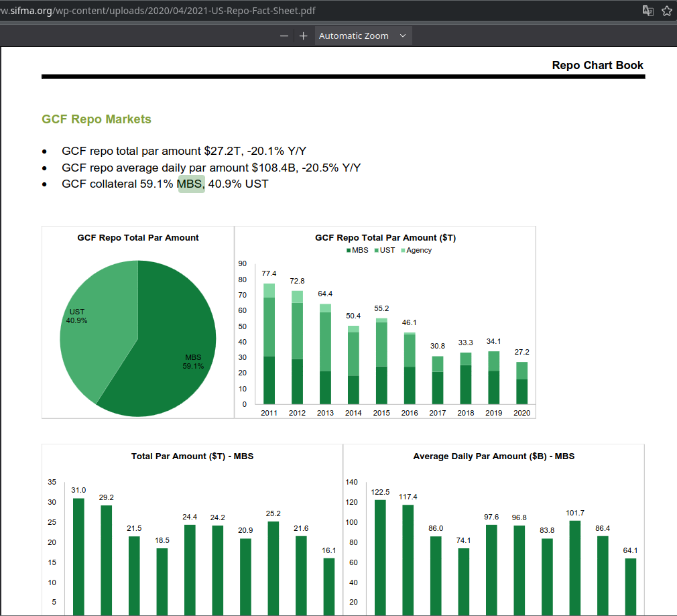Click the Agency legend color swatch
677x616 pixels.
pos(403,251)
